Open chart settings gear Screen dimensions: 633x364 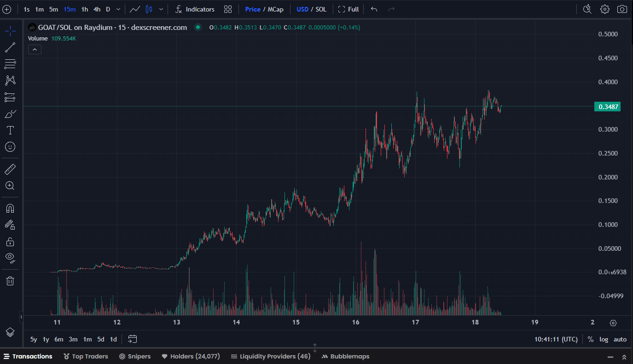coord(605,9)
